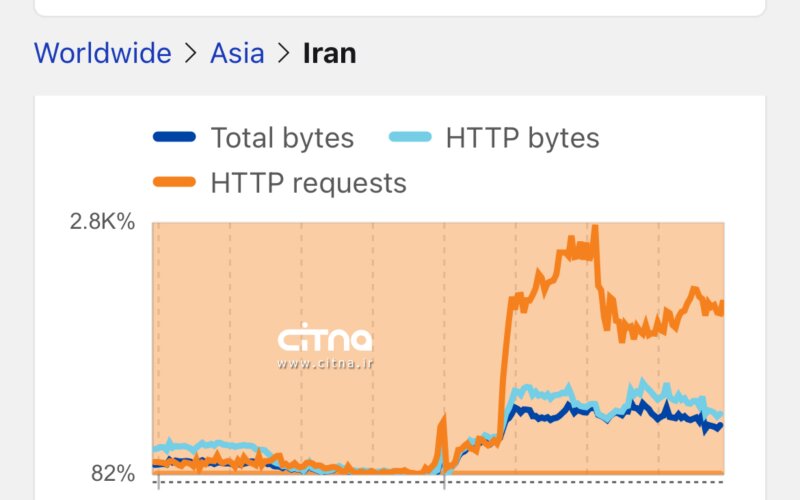This screenshot has height=500, width=800.
Task: Click the citna logo watermark
Action: [325, 337]
